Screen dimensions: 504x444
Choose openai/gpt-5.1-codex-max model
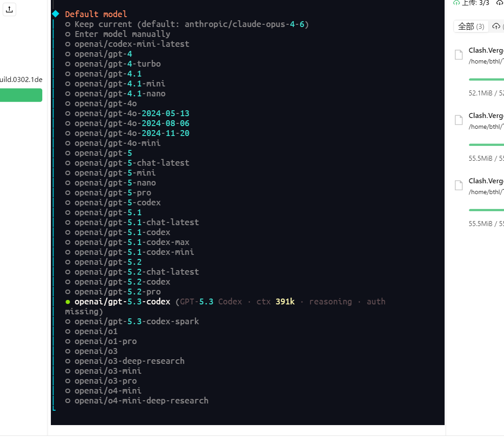pos(127,242)
